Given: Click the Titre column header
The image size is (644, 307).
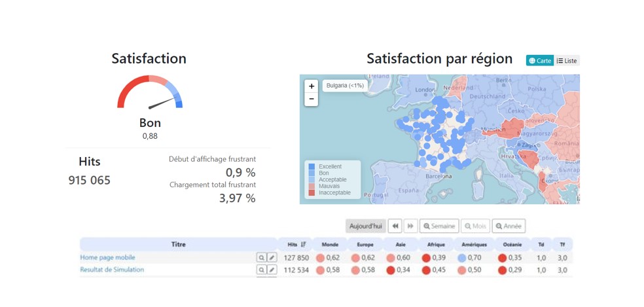Looking at the screenshot, I should 179,244.
